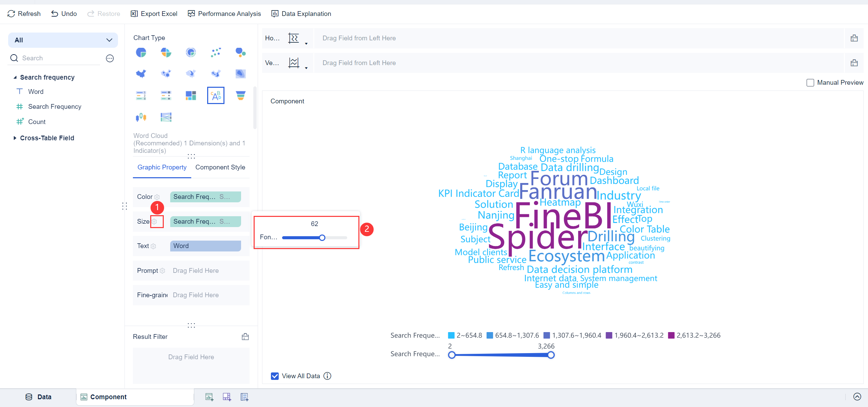Choose the Word Cloud chart type

pos(216,95)
